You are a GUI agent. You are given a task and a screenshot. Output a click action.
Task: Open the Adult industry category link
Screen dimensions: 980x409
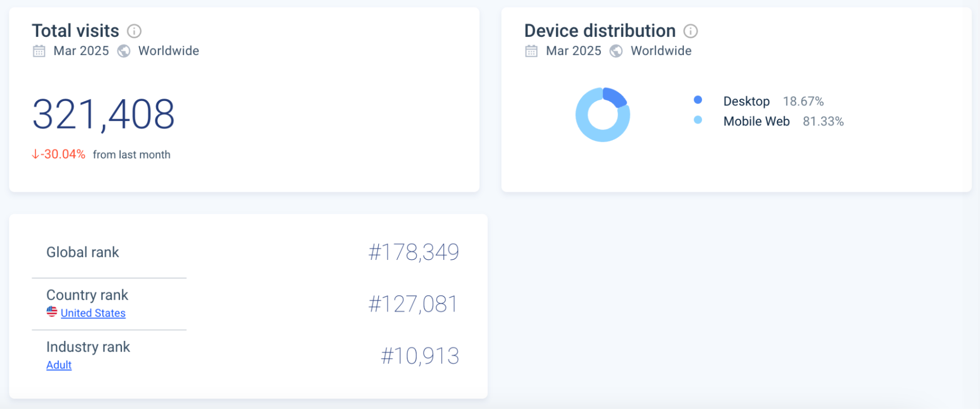click(59, 365)
